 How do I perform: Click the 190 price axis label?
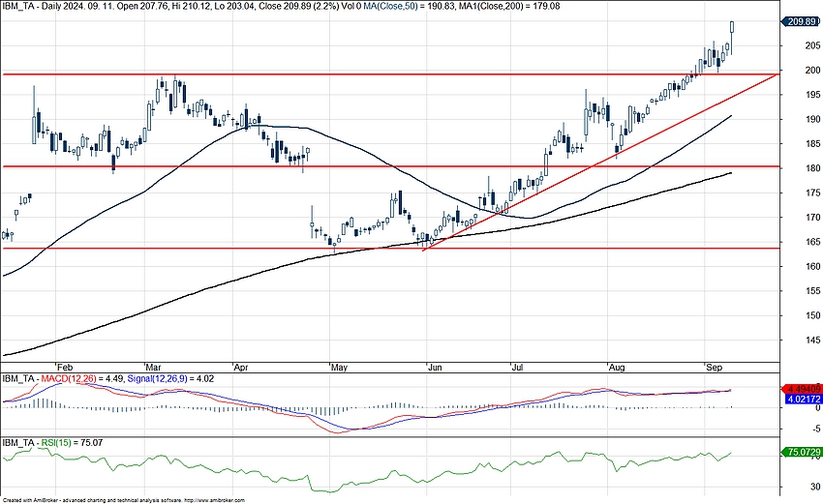812,120
